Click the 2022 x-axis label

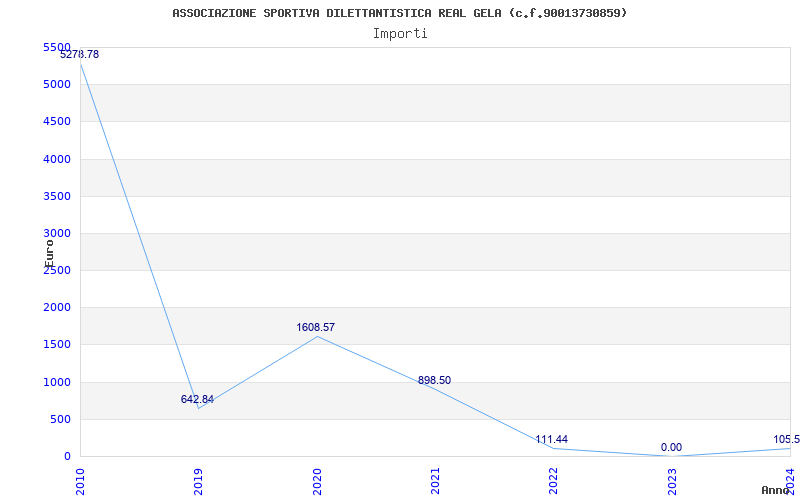(x=553, y=481)
